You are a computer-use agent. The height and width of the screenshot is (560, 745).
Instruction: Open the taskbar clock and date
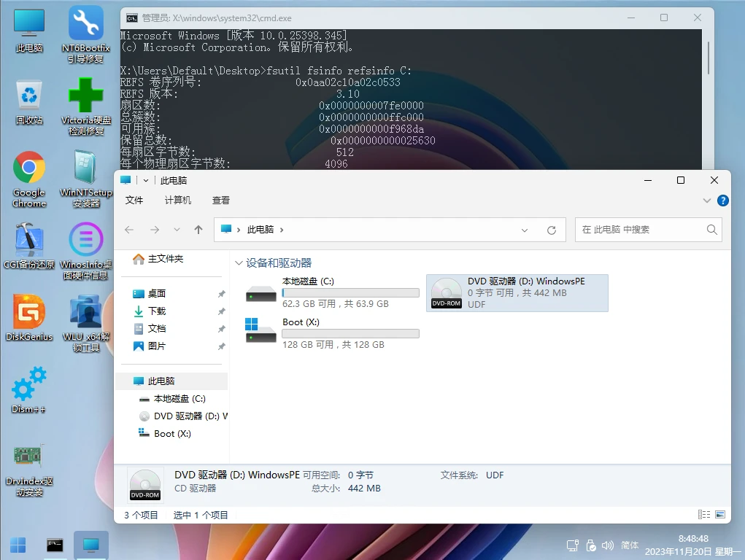pyautogui.click(x=692, y=545)
